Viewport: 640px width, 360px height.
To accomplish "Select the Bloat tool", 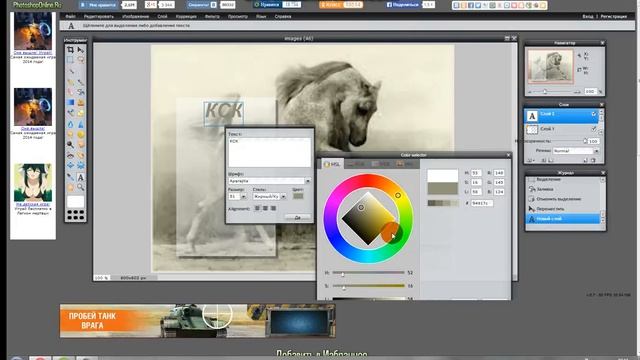I will pyautogui.click(x=70, y=166).
